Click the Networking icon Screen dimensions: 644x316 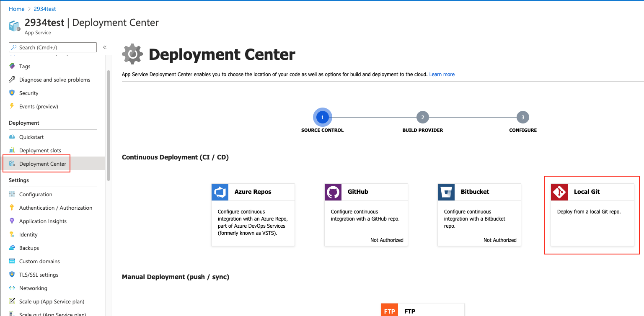(x=12, y=288)
